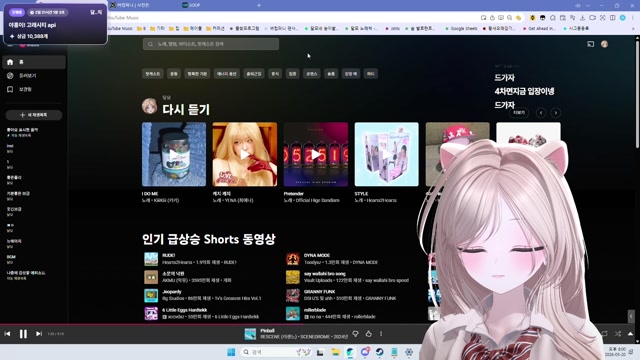
Task: Click the RUDE! song title
Action: pyautogui.click(x=169, y=256)
